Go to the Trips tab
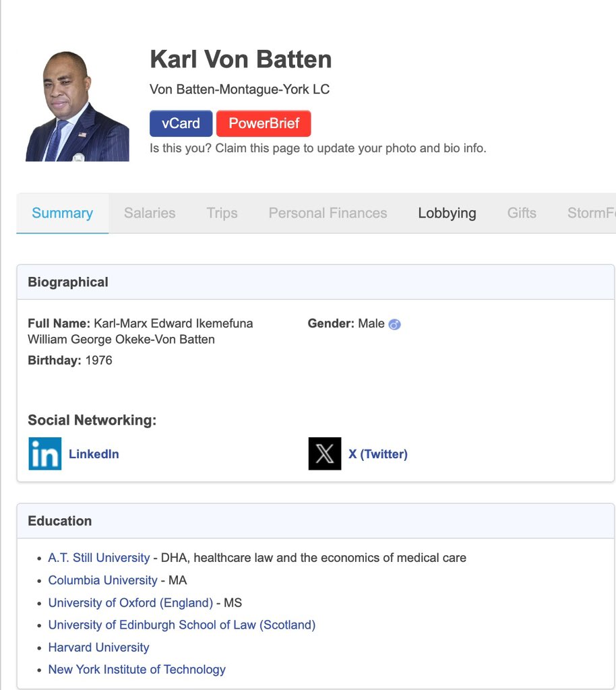Viewport: 616px width, 690px height. (222, 213)
